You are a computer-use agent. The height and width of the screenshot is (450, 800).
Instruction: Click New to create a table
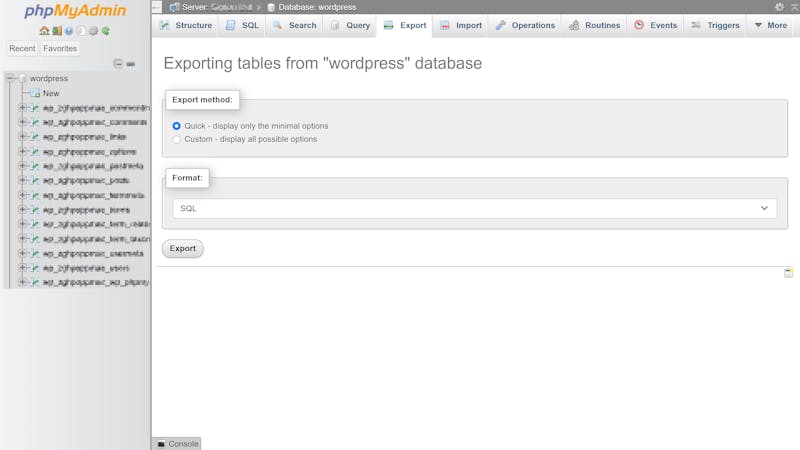click(51, 93)
